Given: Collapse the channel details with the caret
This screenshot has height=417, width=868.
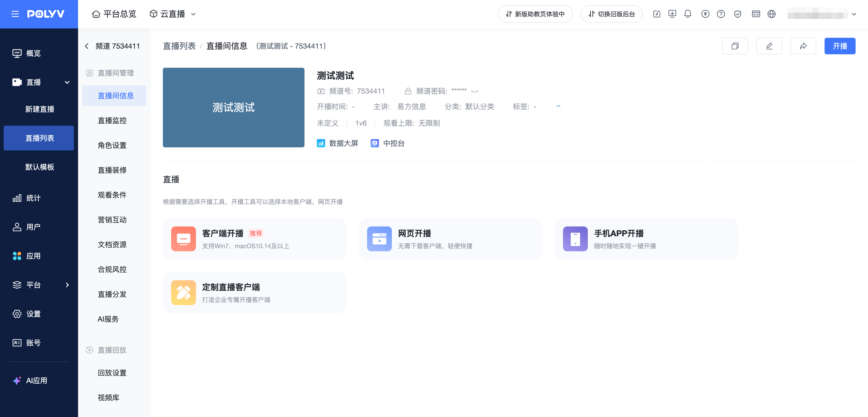Looking at the screenshot, I should pos(558,107).
